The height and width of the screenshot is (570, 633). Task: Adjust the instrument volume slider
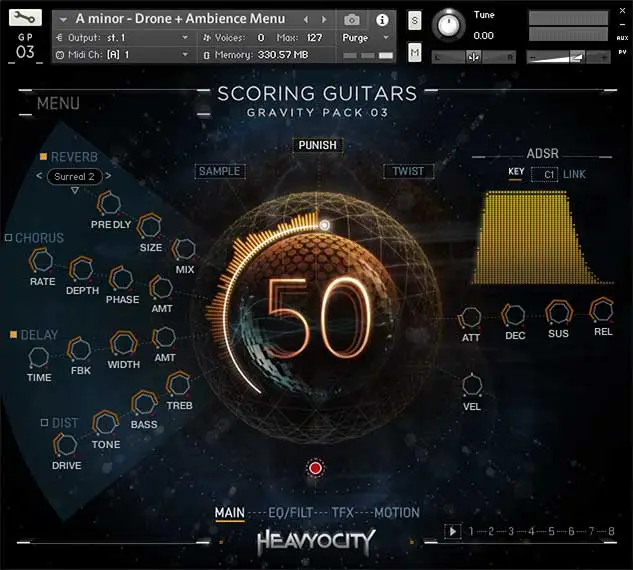pos(568,57)
